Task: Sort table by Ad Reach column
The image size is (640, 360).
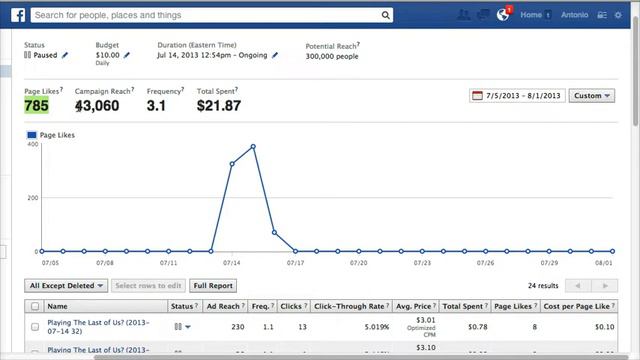Action: [x=225, y=306]
